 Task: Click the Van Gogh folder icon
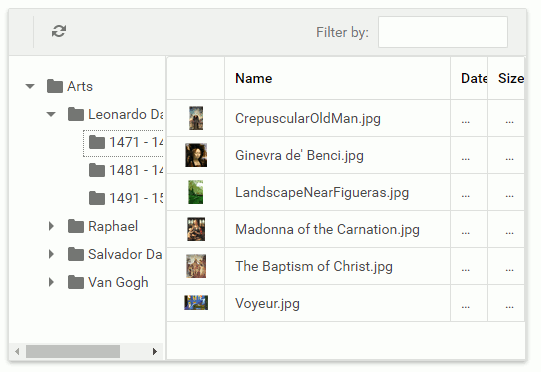pos(76,282)
